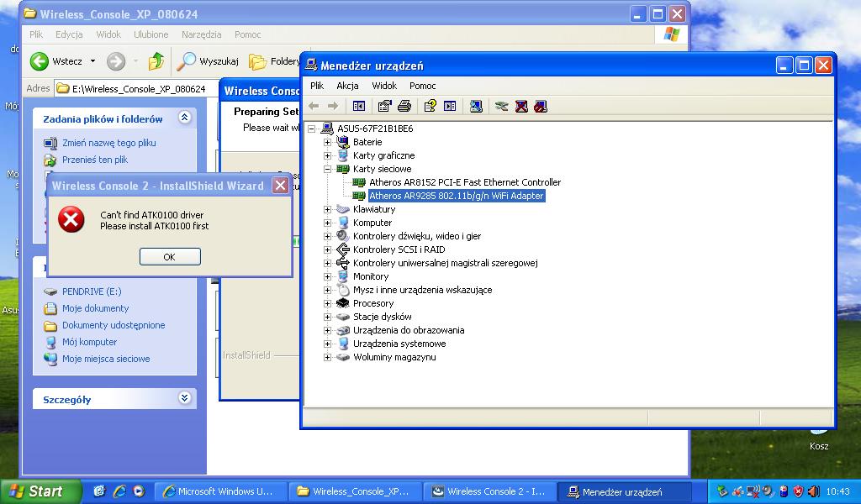Image resolution: width=861 pixels, height=504 pixels.
Task: Open the Properties toolbar icon in device manager
Action: coord(385,107)
